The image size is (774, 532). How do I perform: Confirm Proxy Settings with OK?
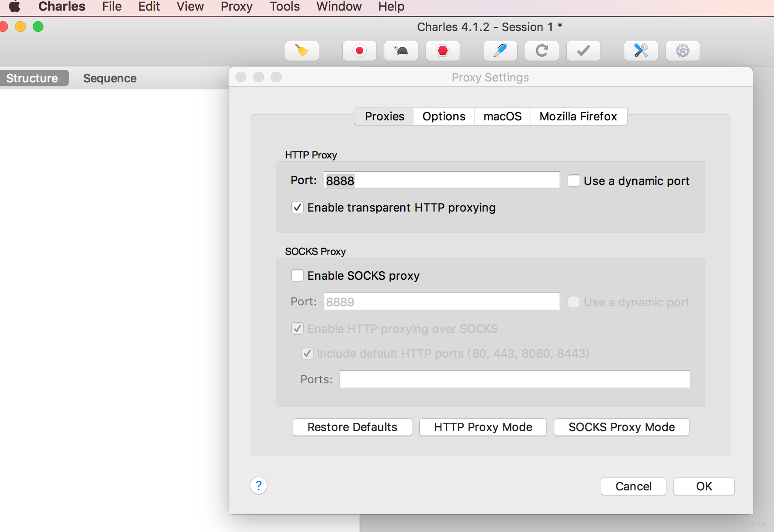[704, 486]
